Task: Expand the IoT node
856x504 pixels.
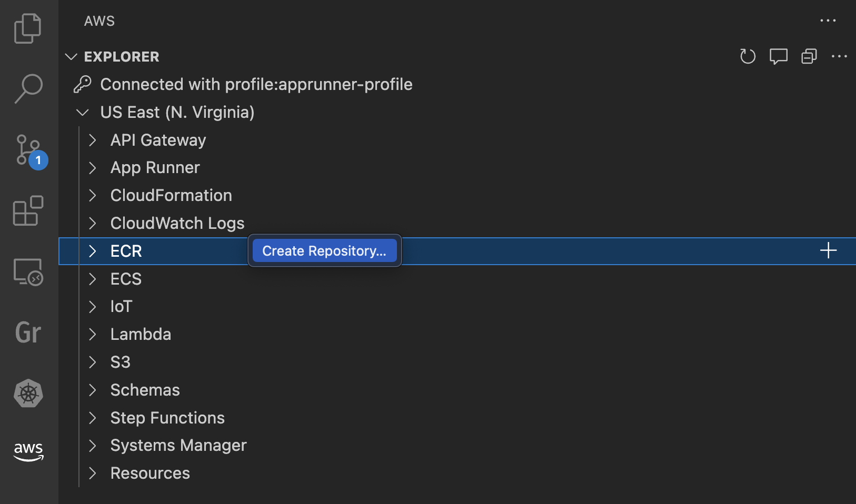Action: (x=93, y=307)
